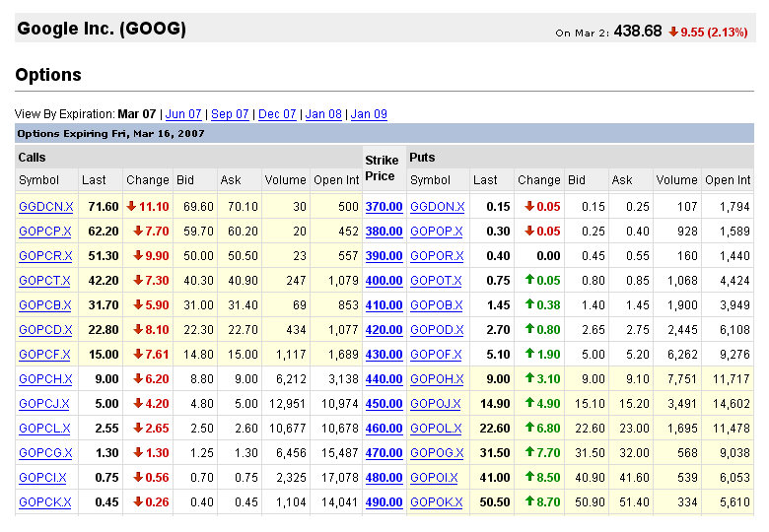Open the 470.00 strike price link
This screenshot has width=769, height=532.
[x=384, y=452]
